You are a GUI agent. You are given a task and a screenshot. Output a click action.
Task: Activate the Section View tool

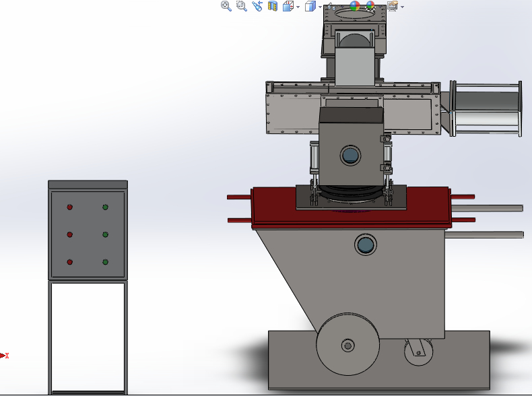(x=273, y=6)
